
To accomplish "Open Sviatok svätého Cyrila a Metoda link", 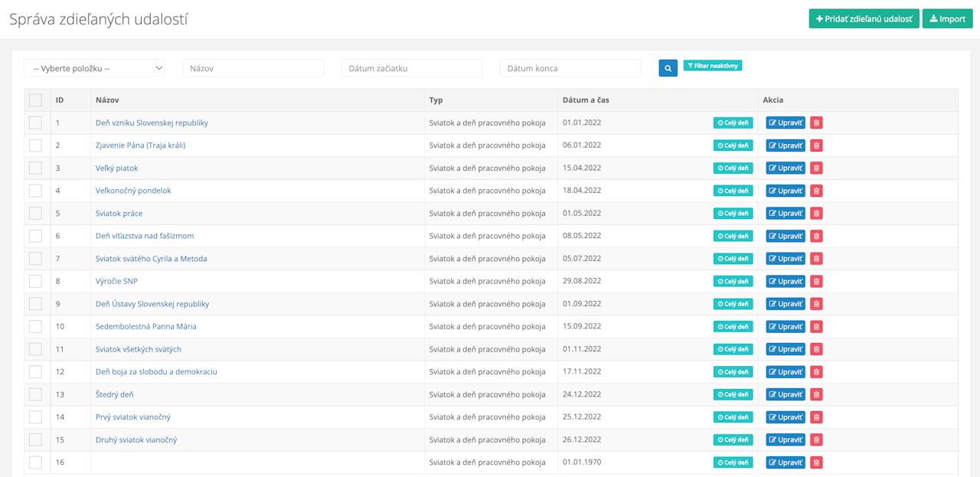I will [x=152, y=258].
